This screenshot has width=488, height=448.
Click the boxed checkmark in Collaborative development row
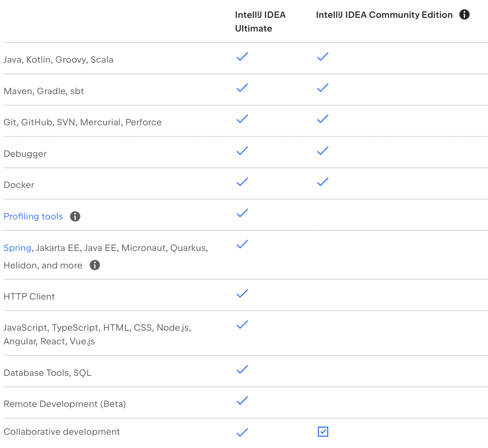click(x=323, y=432)
